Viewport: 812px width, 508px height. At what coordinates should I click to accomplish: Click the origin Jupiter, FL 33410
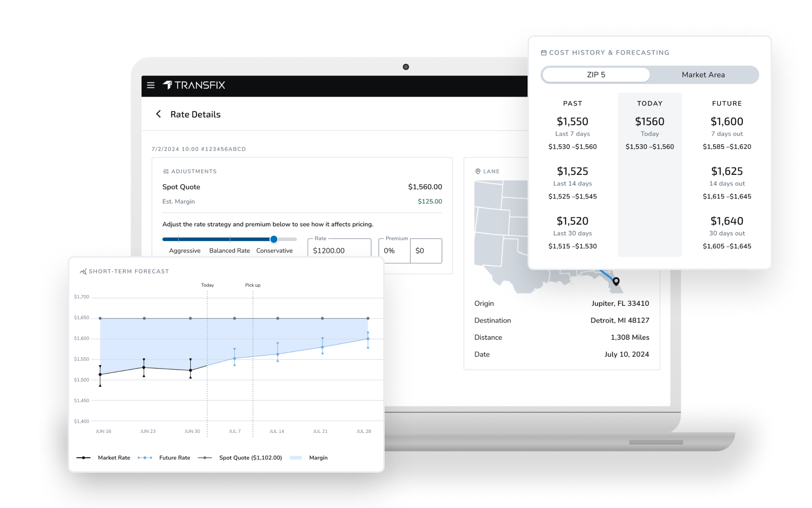(620, 303)
